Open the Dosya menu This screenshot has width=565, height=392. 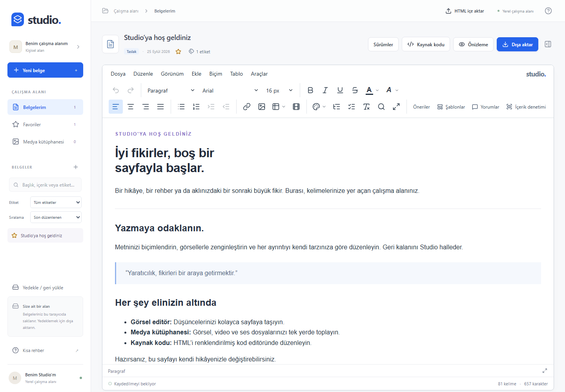pyautogui.click(x=118, y=74)
